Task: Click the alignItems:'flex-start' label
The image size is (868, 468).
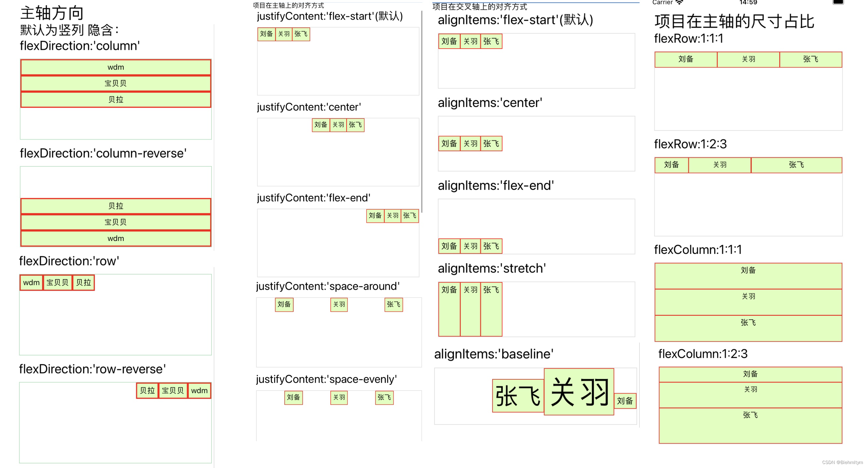Action: pos(515,20)
